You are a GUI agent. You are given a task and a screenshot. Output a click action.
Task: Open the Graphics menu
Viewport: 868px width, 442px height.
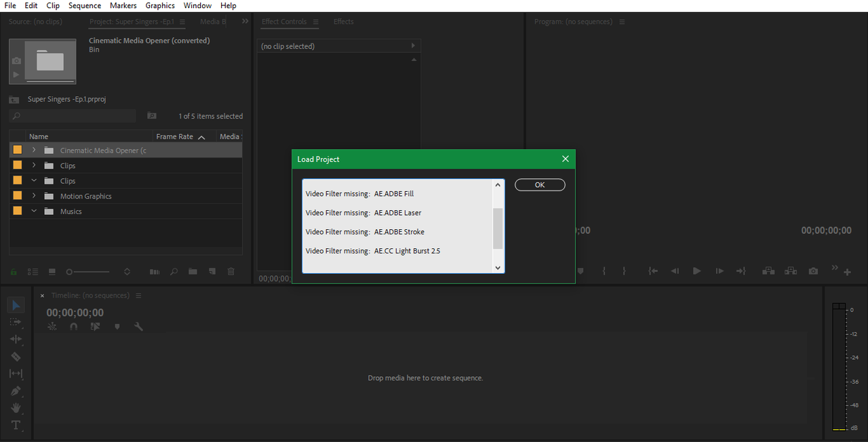(160, 5)
